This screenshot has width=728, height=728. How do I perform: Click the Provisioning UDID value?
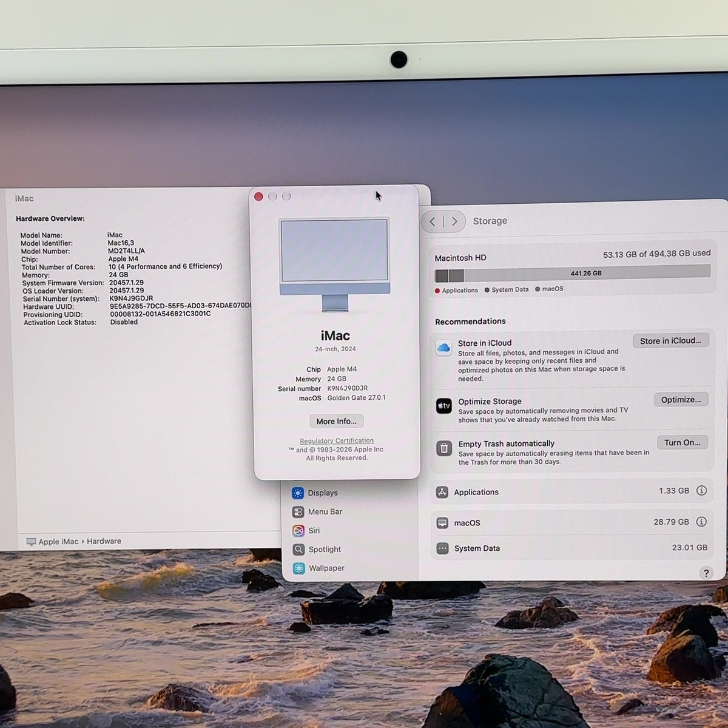click(160, 314)
